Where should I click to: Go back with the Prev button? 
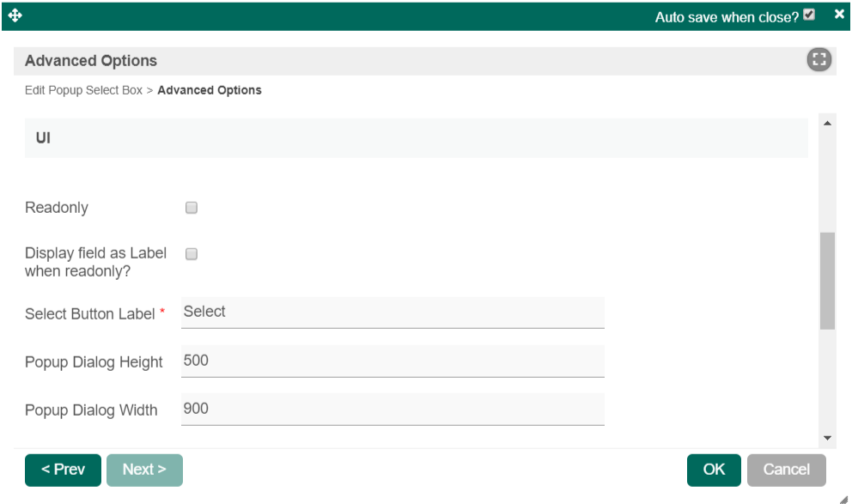(x=63, y=470)
